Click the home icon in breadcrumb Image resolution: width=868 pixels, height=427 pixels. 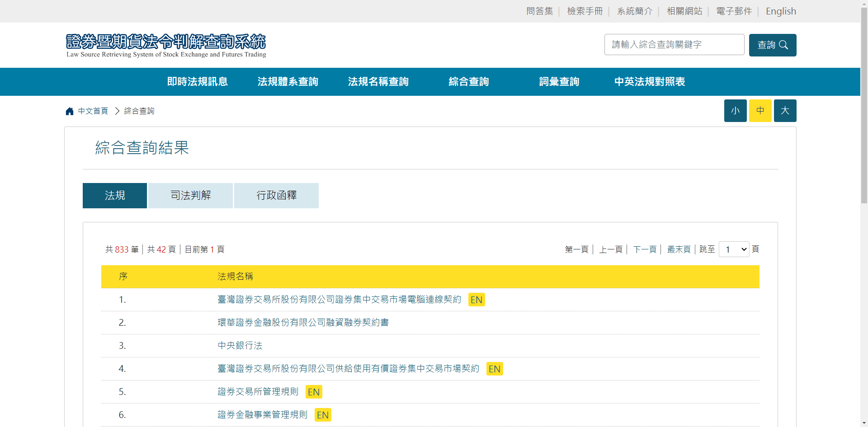(x=69, y=111)
